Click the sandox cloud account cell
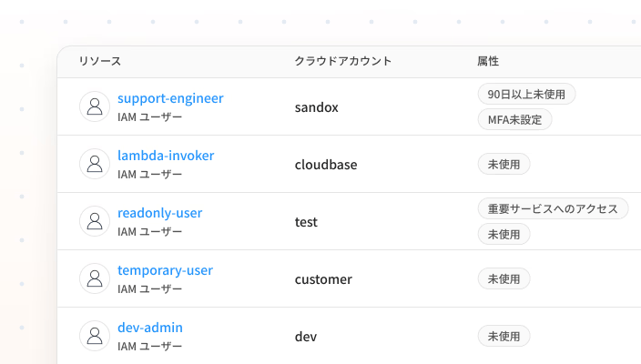Screen dimensions: 641x364 pyautogui.click(x=316, y=107)
